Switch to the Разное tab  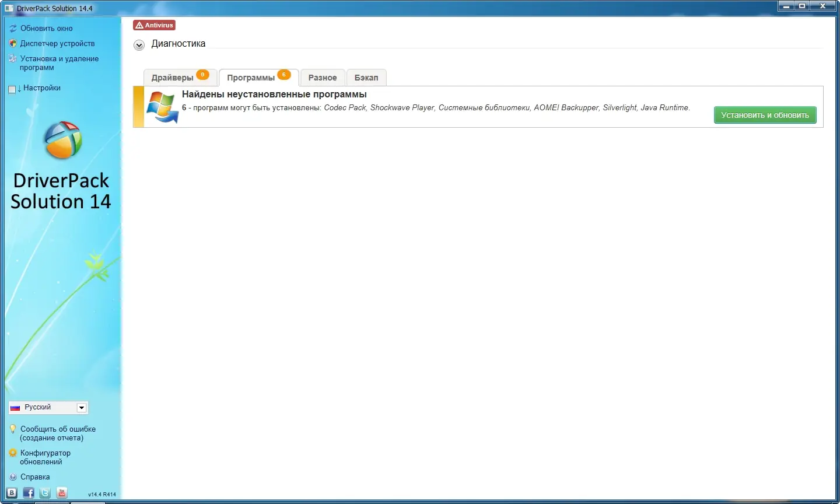pos(323,78)
